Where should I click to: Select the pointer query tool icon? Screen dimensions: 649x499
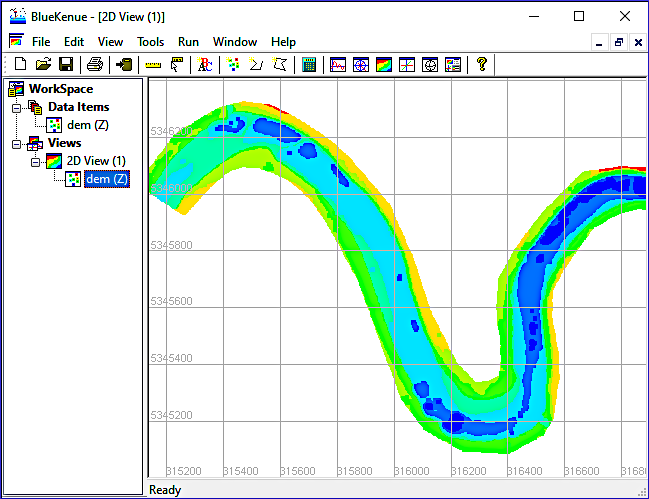point(177,65)
